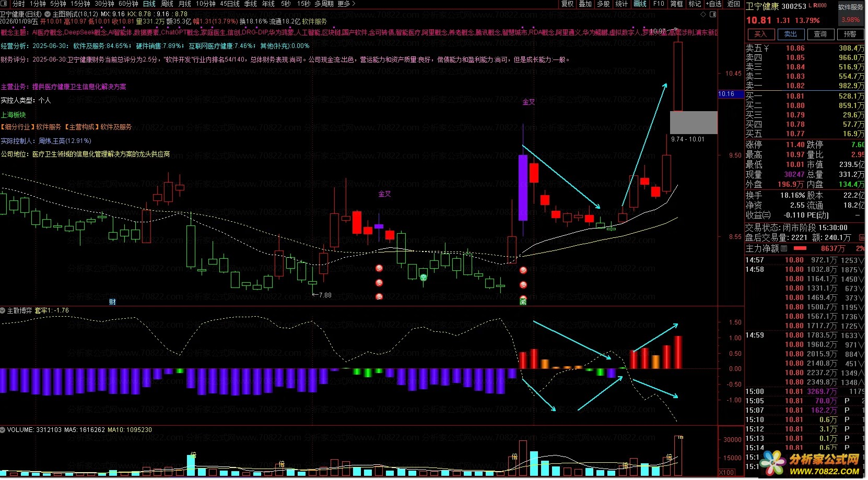Click the 7.88 low price label
Image resolution: width=868 pixels, height=480 pixels.
325,295
